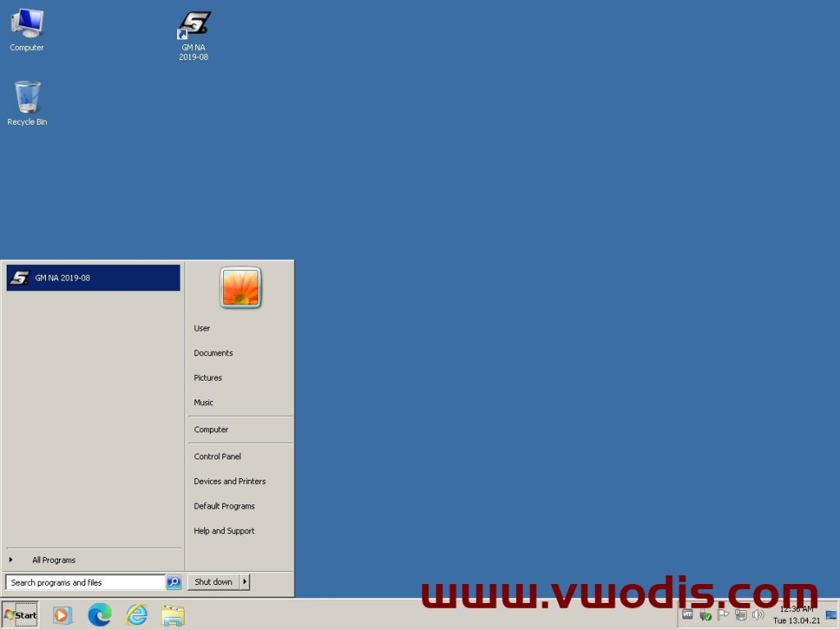The height and width of the screenshot is (630, 840).
Task: Click the Show desktop button
Action: coord(832,615)
